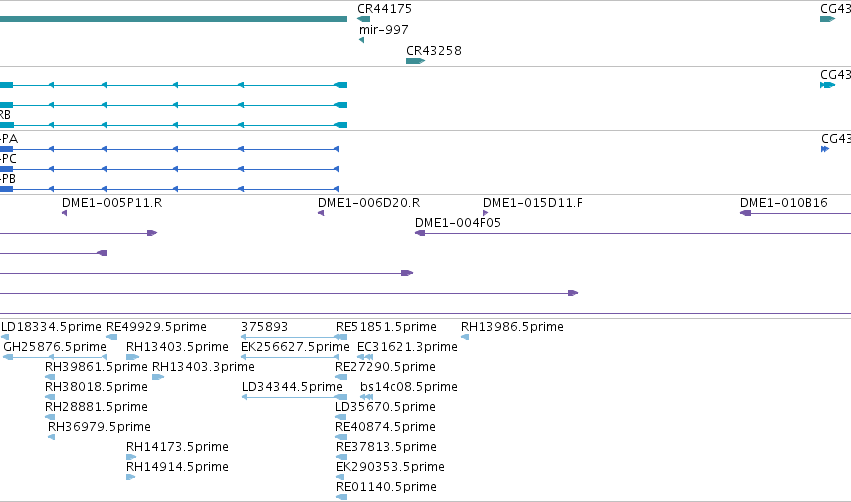The width and height of the screenshot is (851, 502).
Task: Select the RH13403.3prime EST label
Action: (203, 367)
